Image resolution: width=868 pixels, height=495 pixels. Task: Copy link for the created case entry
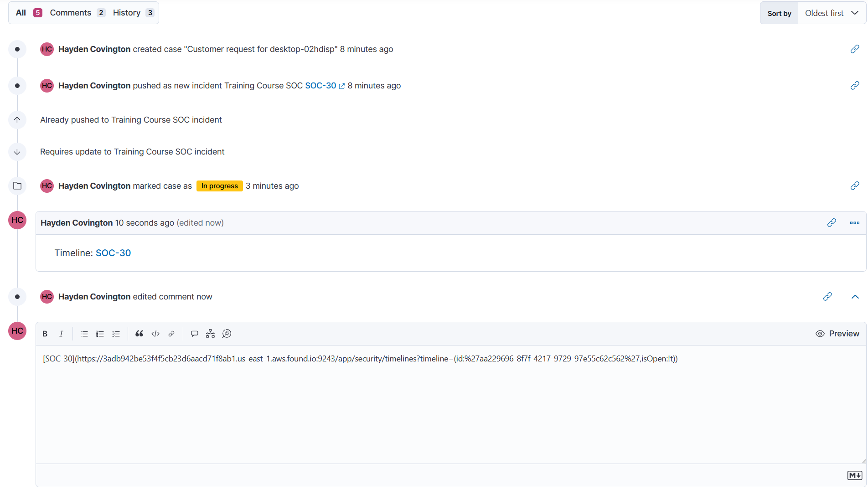click(x=855, y=49)
